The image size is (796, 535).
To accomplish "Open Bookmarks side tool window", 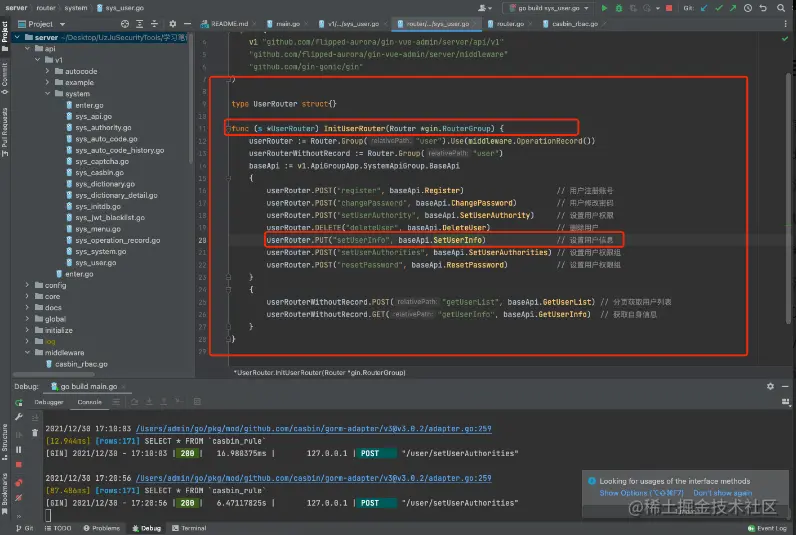I will click(x=5, y=493).
